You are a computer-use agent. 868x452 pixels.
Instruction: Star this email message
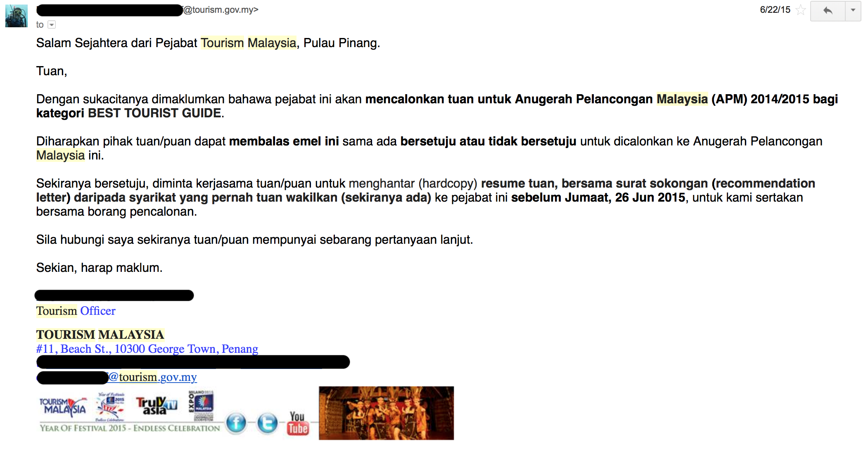pos(800,10)
